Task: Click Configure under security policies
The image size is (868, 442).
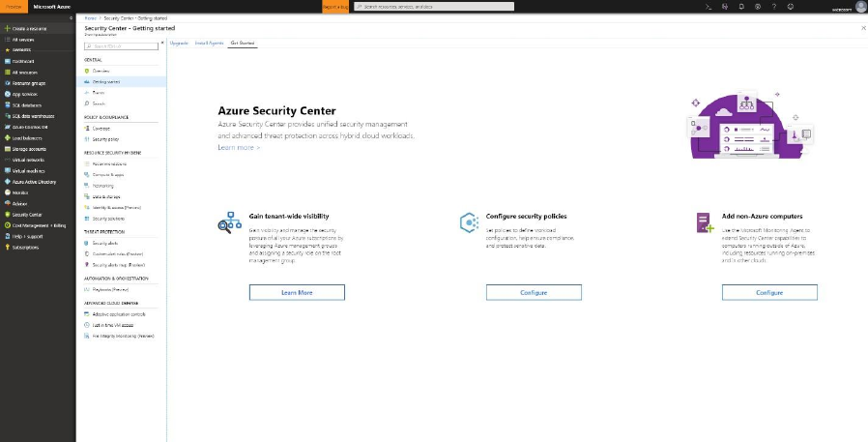Action: 534,292
